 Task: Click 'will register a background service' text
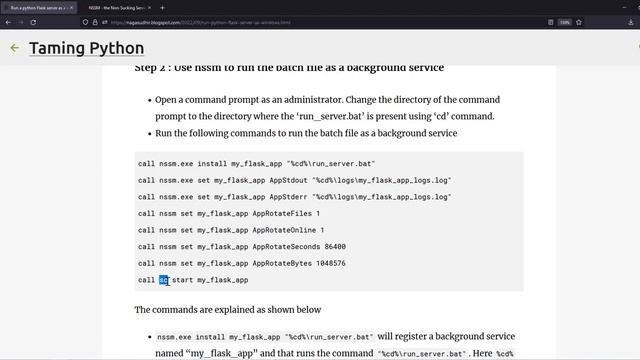pos(446,336)
